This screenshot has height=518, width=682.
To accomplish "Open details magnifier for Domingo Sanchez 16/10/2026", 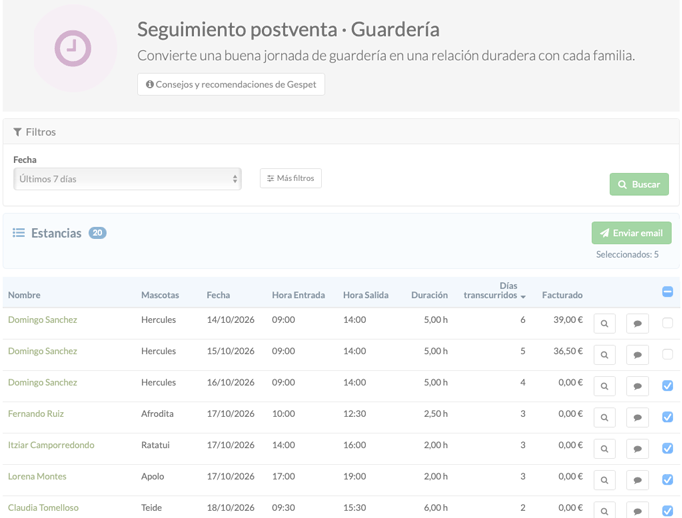I will click(x=604, y=386).
